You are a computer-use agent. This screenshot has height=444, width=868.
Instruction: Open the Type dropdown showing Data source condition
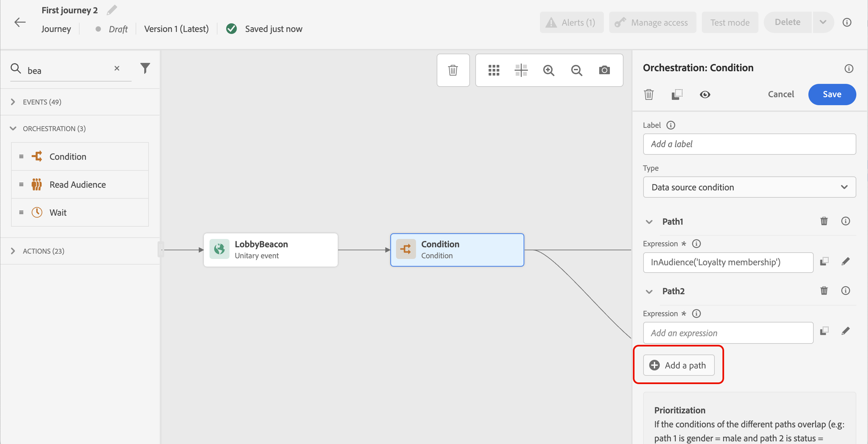(749, 187)
